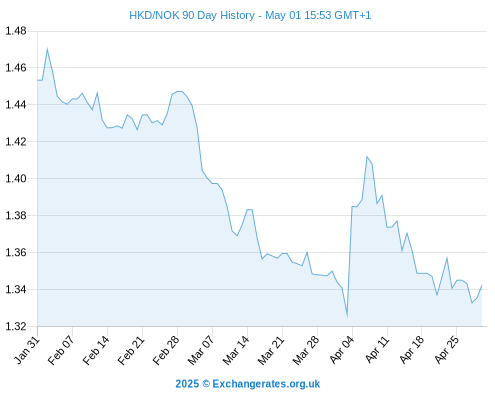Select the Feb 14 date label

click(96, 350)
